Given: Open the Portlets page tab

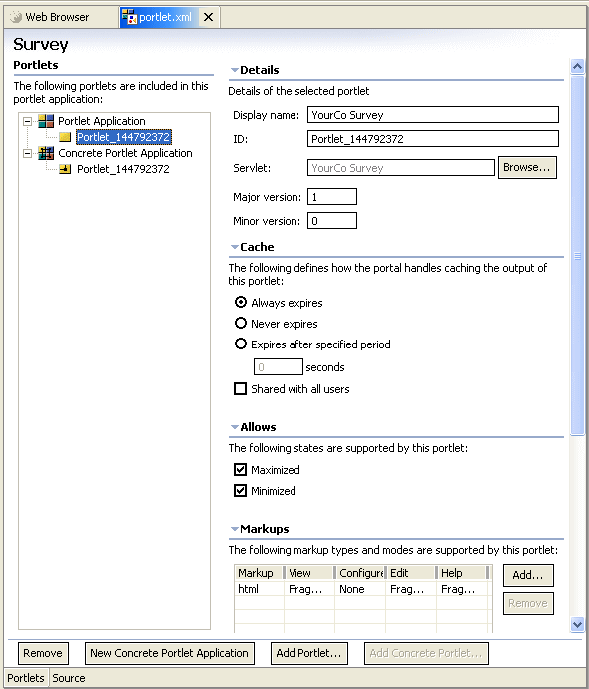Looking at the screenshot, I should click(26, 678).
